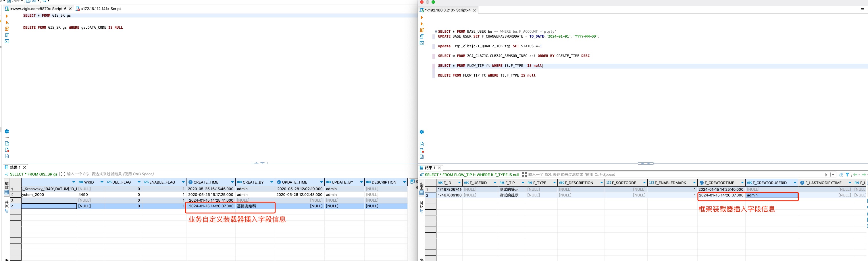Open the CREATE_TIME column dropdown
Screen dimensions: 868x261
tap(232, 182)
